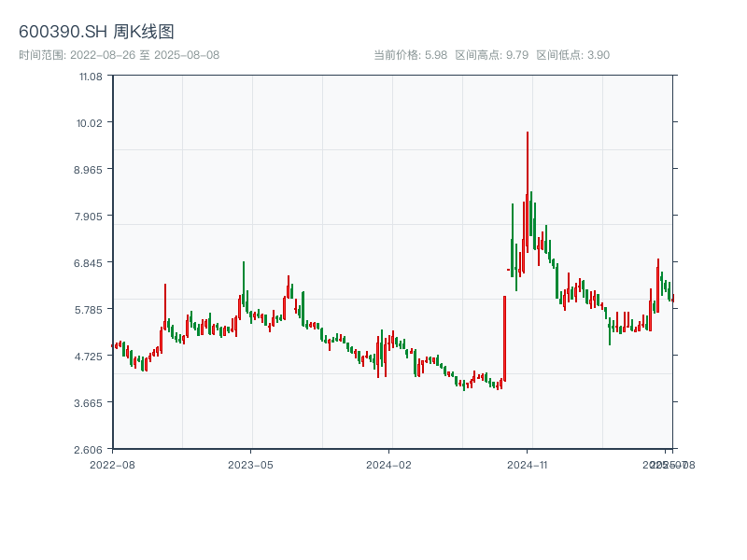
Task: Click the tallest red candlestick peaking near 9.79
Action: 528,192
